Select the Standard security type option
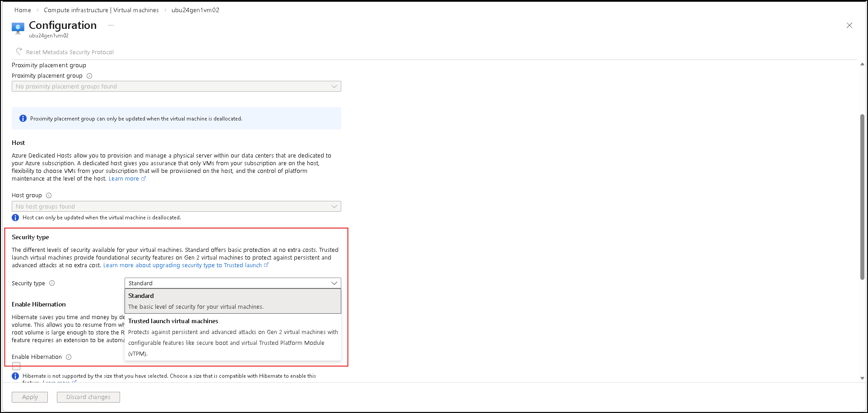The width and height of the screenshot is (868, 413). point(233,301)
